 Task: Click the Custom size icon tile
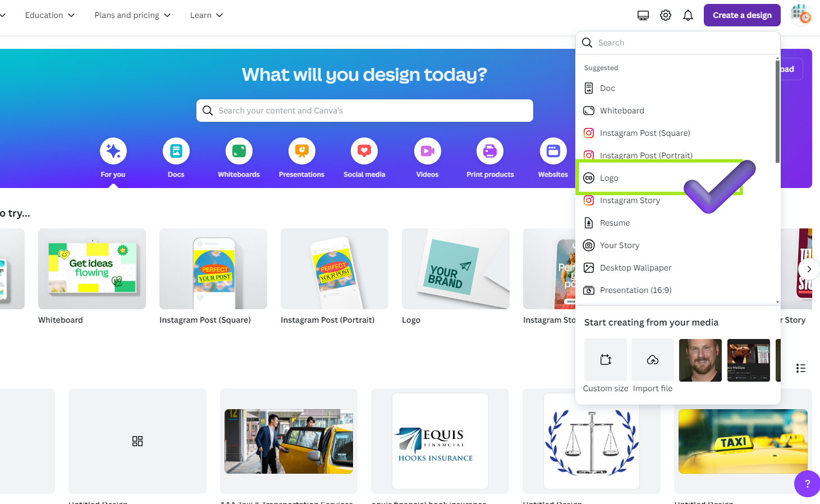pyautogui.click(x=606, y=360)
